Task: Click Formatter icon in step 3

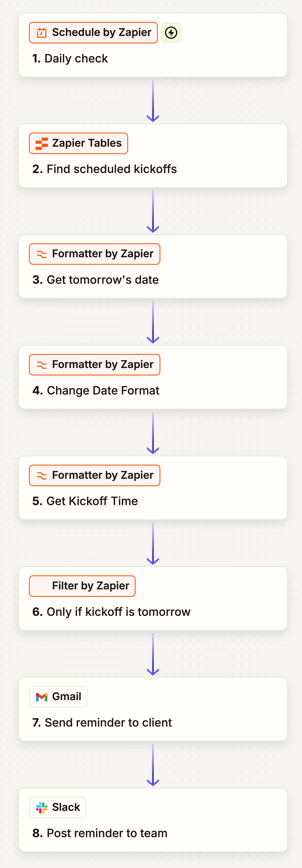Action: (x=41, y=254)
